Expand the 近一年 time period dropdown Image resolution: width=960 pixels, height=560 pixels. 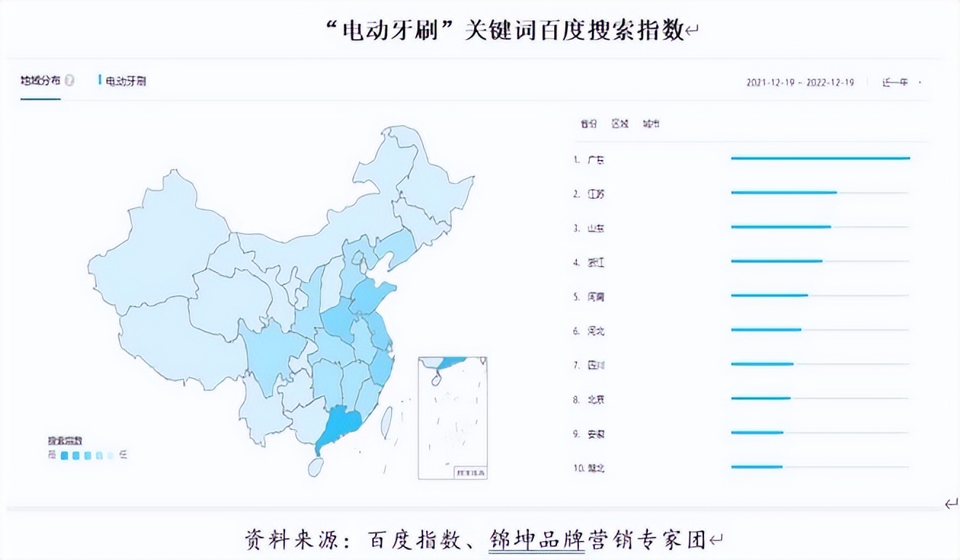coord(902,82)
